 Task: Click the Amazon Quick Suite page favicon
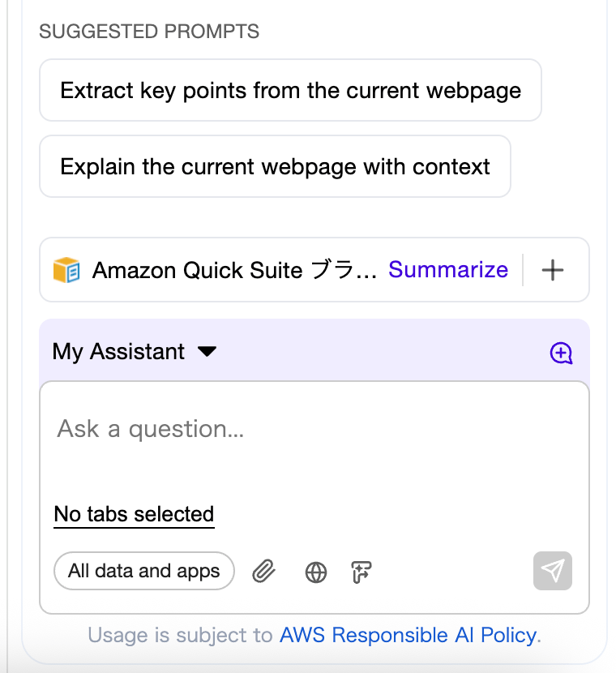(66, 270)
